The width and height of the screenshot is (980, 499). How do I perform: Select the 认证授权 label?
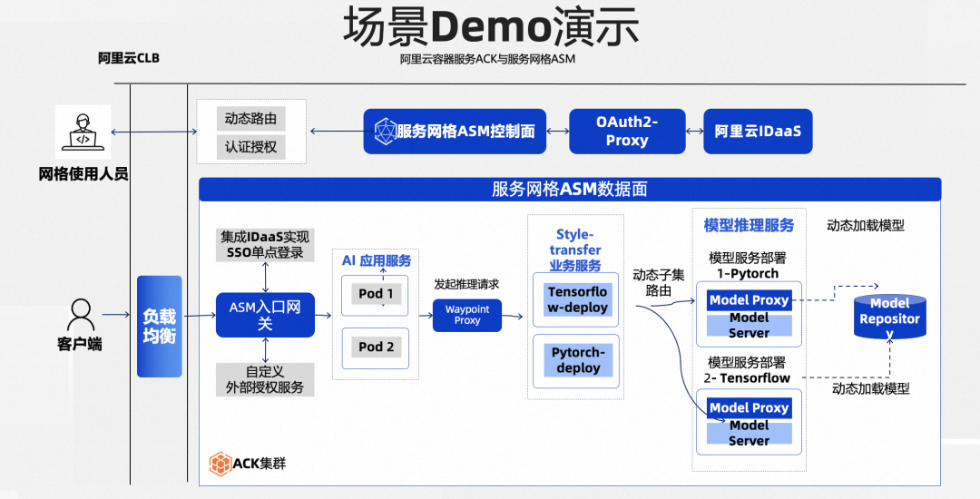[250, 147]
